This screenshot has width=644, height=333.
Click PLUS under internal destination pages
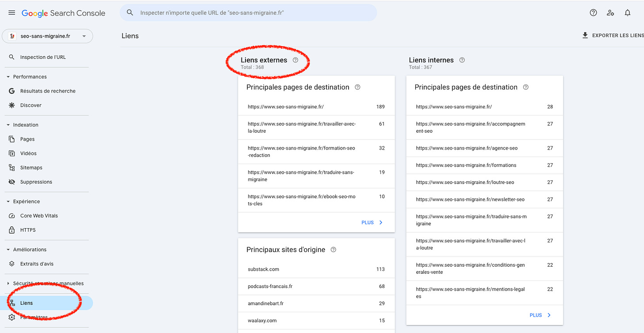click(x=540, y=315)
